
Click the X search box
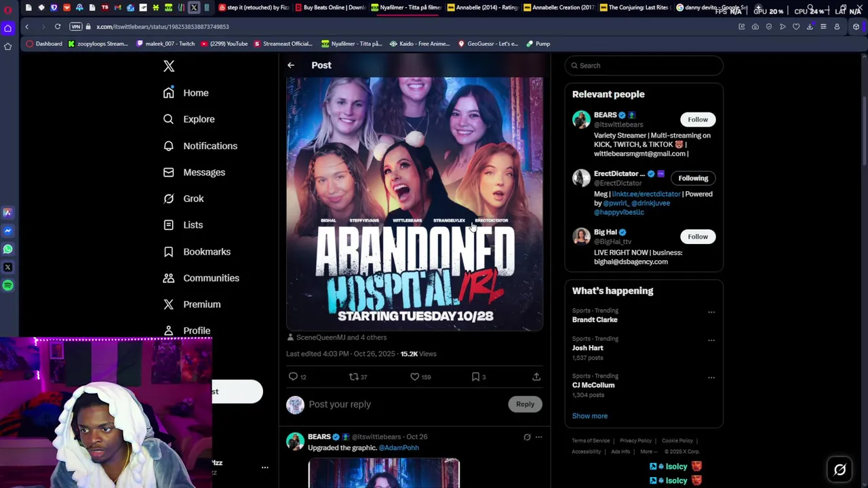644,66
